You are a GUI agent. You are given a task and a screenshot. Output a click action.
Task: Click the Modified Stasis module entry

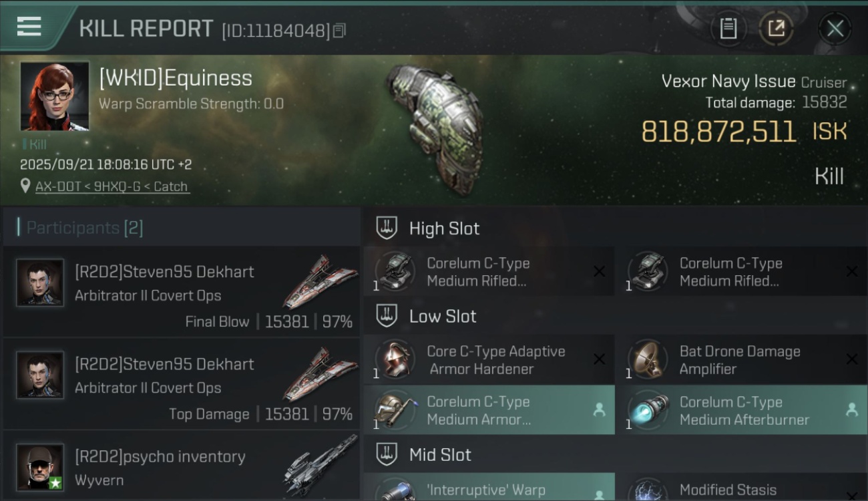(x=742, y=488)
